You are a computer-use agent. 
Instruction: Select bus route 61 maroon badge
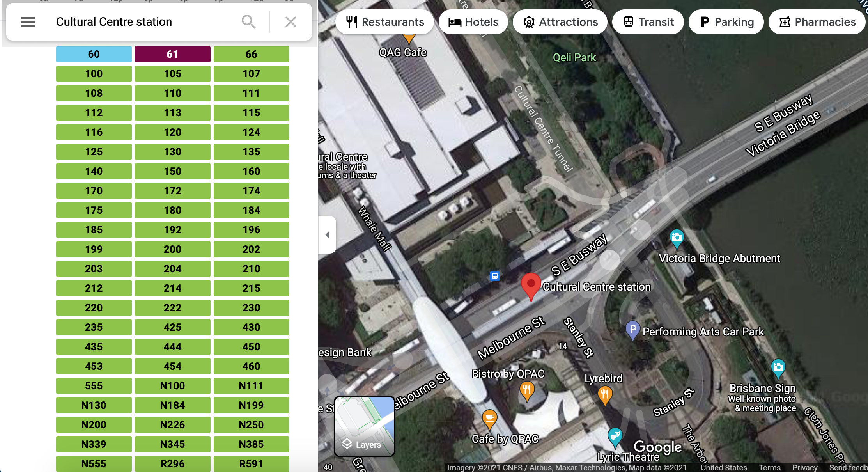[x=173, y=54]
